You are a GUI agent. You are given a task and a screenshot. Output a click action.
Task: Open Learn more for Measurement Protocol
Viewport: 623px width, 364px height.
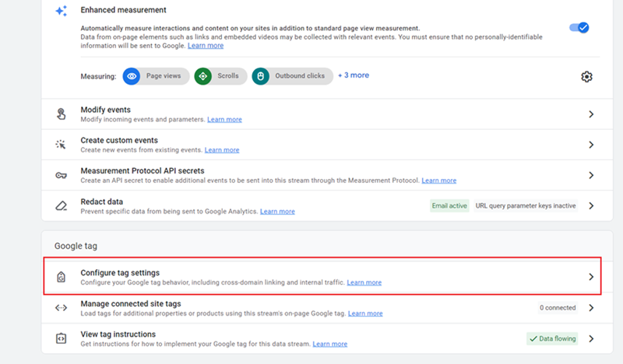pos(439,180)
